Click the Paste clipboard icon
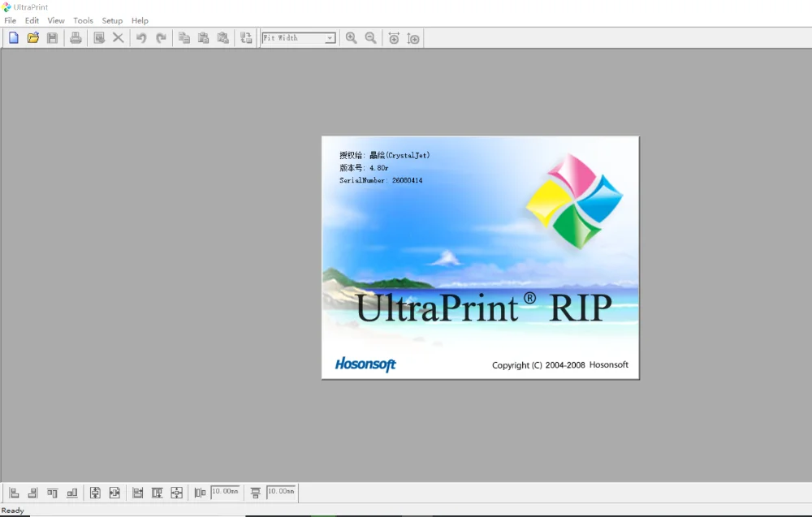 tap(203, 38)
